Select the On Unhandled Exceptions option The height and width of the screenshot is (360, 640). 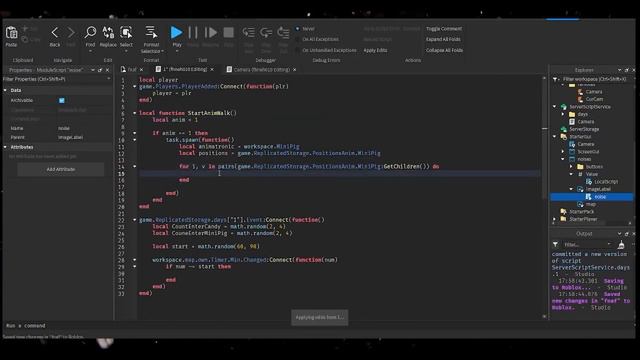click(298, 50)
